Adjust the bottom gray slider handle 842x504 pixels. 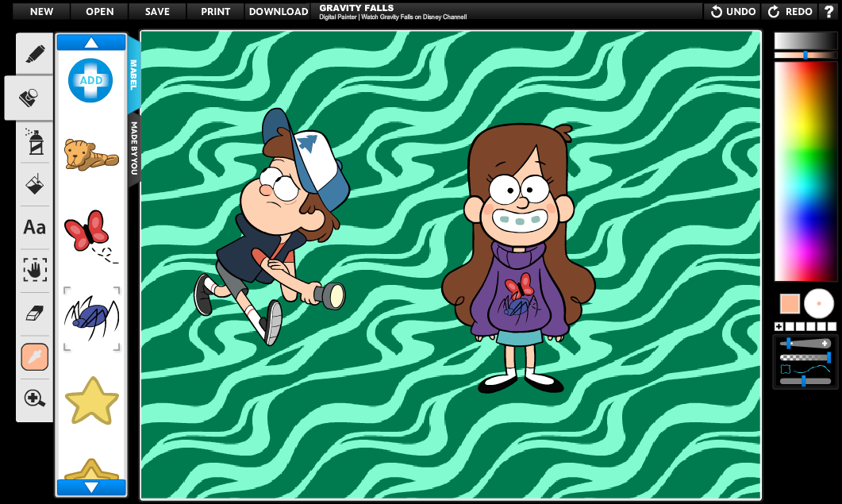pyautogui.click(x=804, y=381)
